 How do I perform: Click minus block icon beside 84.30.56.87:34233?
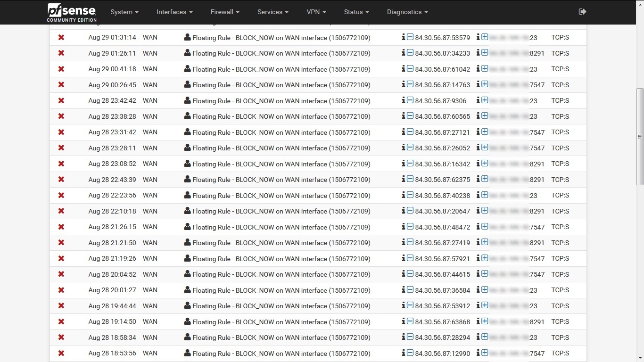click(410, 53)
